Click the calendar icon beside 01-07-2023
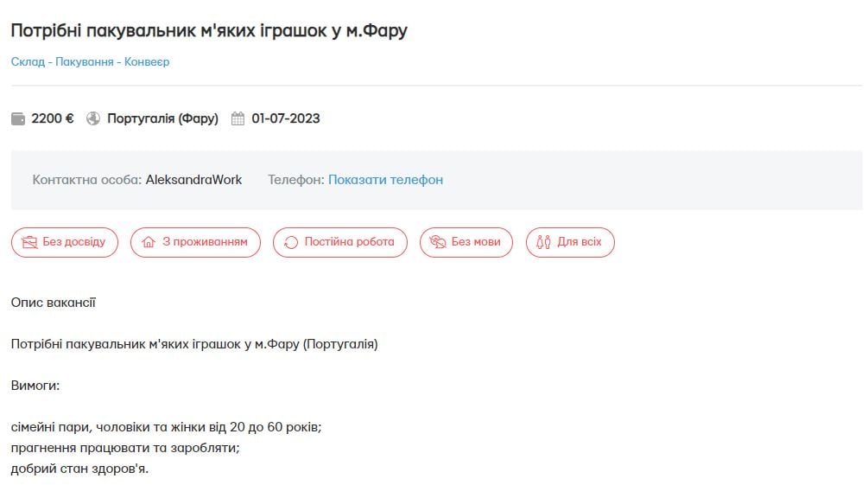Image resolution: width=868 pixels, height=485 pixels. pos(238,118)
